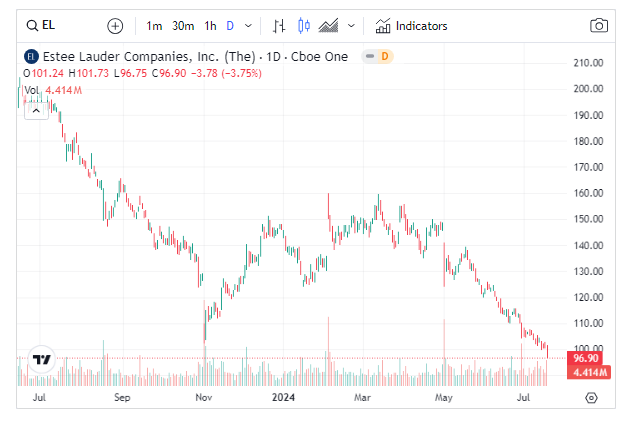Click the EL symbol search magnifier icon
This screenshot has width=622, height=423.
pos(32,26)
